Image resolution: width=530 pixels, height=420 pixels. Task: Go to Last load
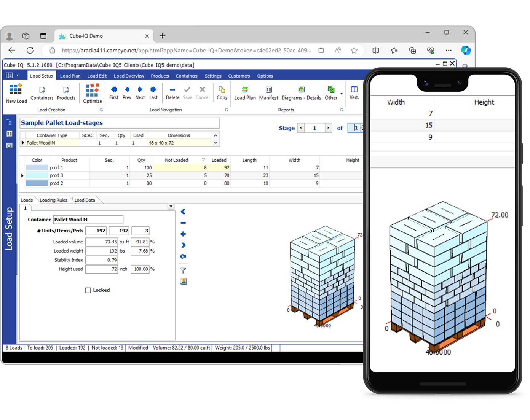[153, 93]
